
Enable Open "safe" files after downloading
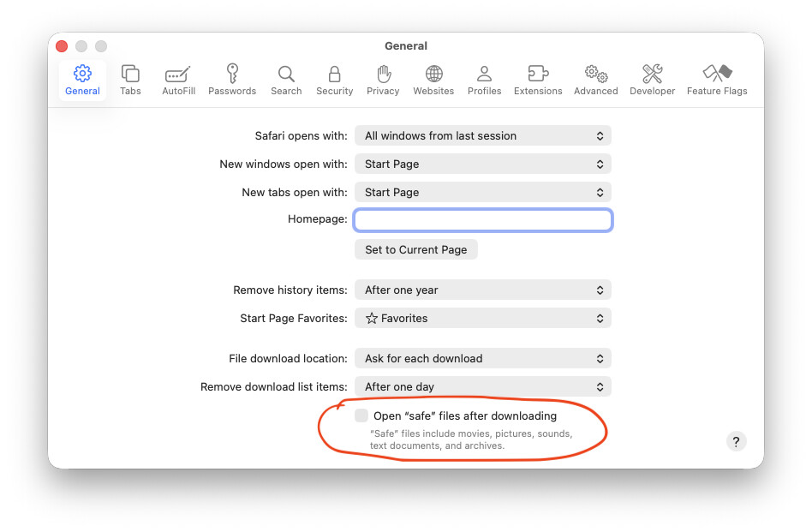click(x=361, y=416)
